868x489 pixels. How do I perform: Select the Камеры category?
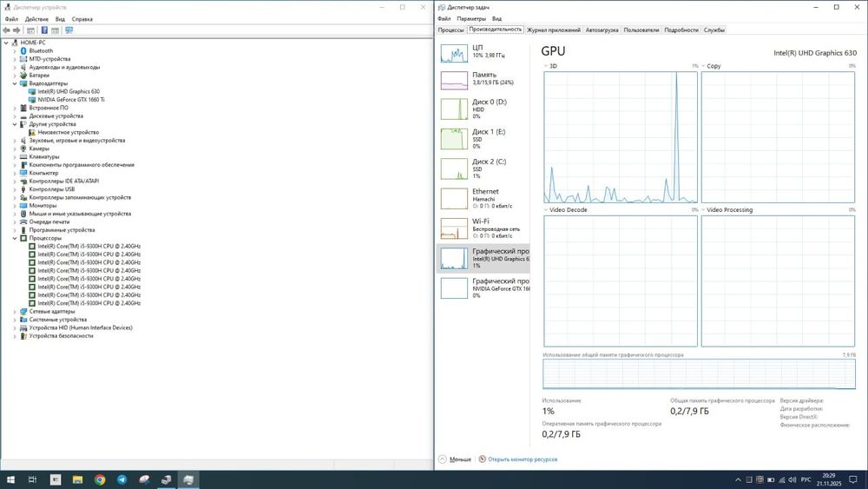39,149
